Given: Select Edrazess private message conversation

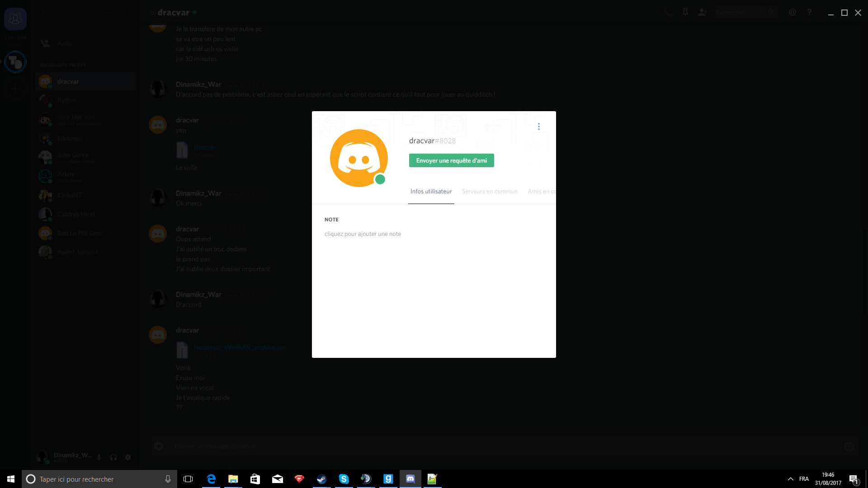Looking at the screenshot, I should [85, 138].
